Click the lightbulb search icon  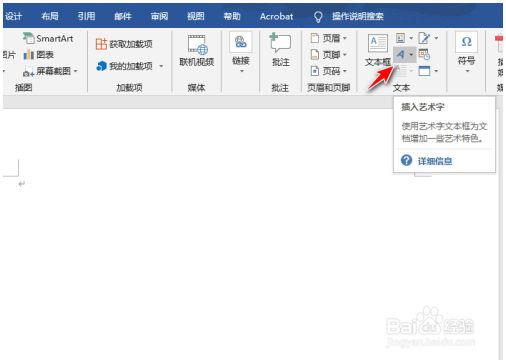(x=318, y=16)
